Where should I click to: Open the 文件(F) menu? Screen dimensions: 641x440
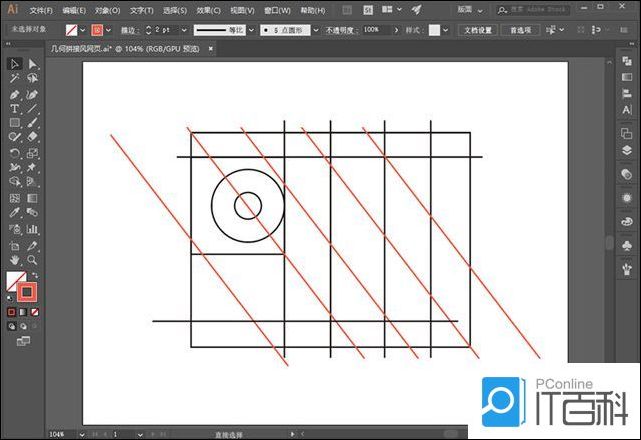(x=41, y=10)
